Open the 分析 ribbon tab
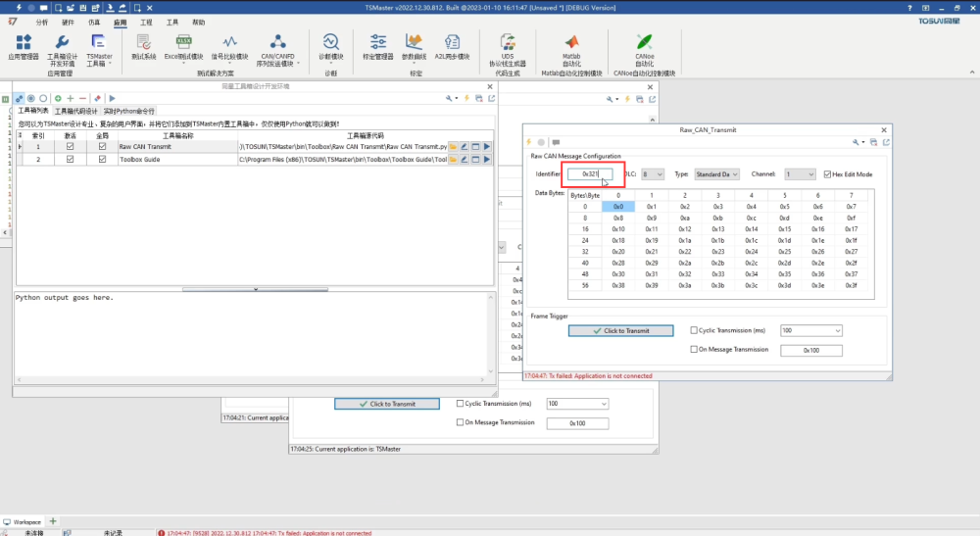The width and height of the screenshot is (980, 536). [41, 21]
